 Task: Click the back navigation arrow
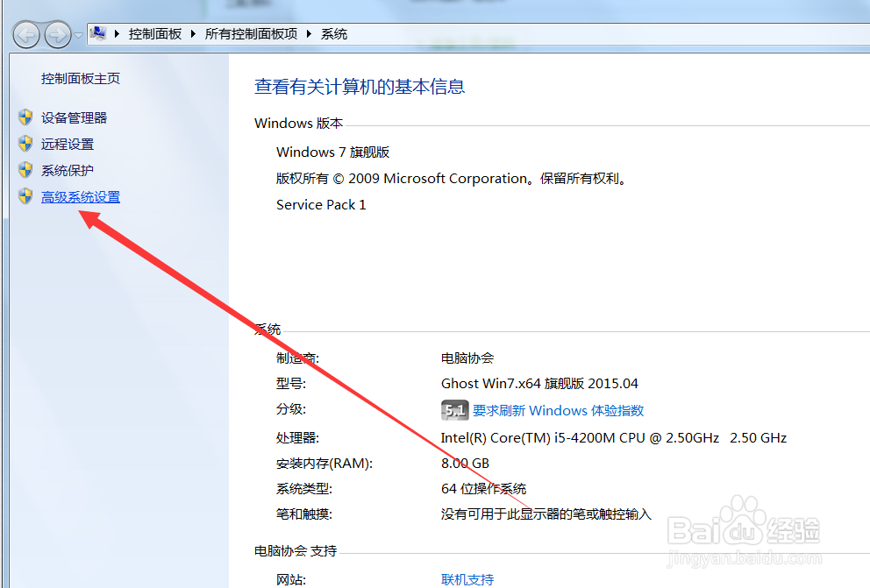(27, 33)
